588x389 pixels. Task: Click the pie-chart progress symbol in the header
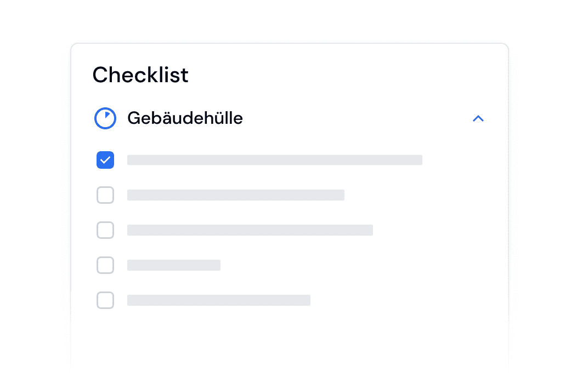[105, 118]
